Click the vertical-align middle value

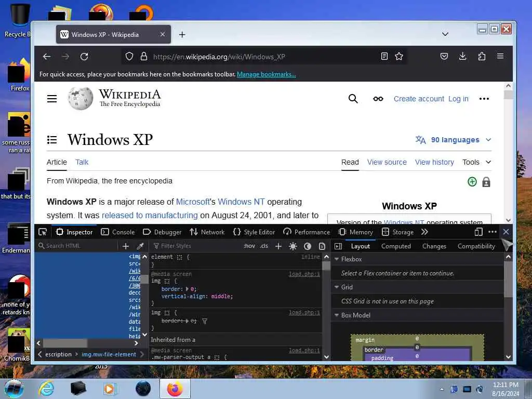(x=221, y=296)
